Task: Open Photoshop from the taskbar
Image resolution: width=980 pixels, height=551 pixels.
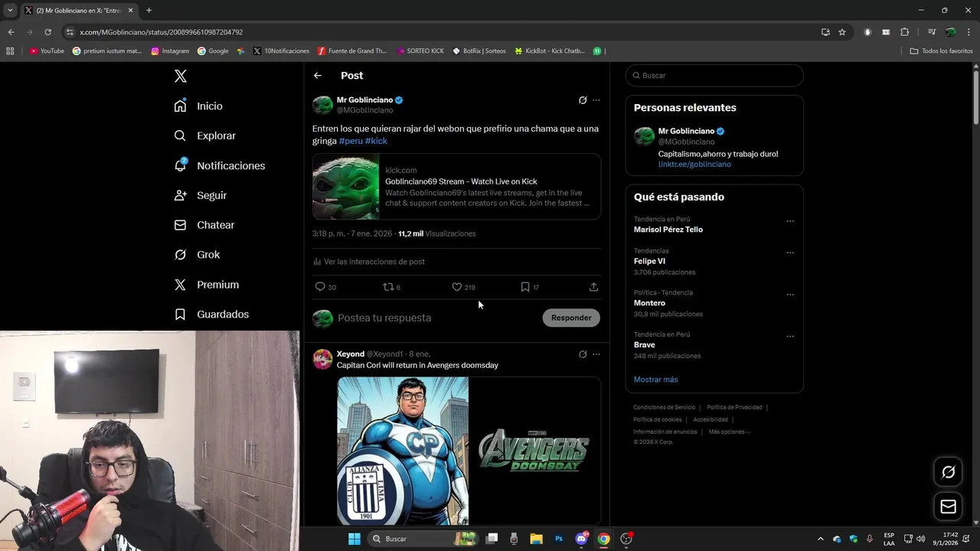Action: point(559,539)
